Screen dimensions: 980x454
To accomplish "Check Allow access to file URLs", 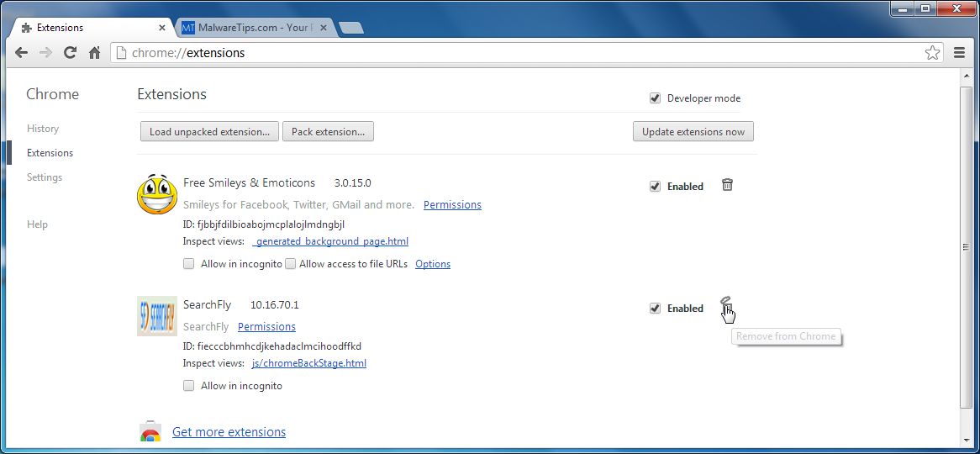I will [290, 264].
